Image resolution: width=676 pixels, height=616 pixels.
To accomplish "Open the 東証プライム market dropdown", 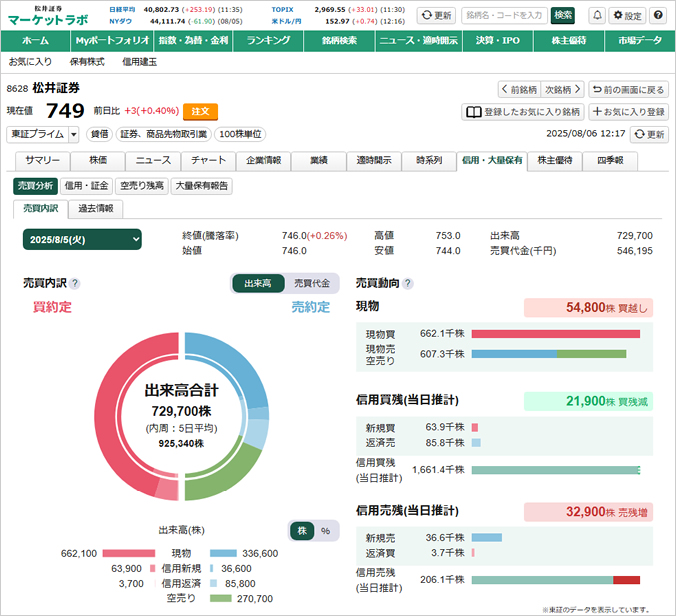I will coord(43,134).
